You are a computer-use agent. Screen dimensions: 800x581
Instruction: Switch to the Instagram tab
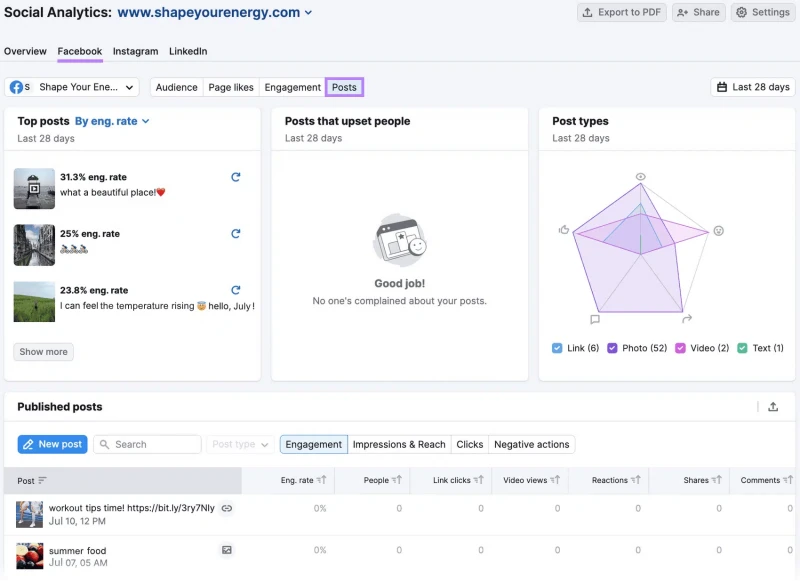[x=135, y=51]
